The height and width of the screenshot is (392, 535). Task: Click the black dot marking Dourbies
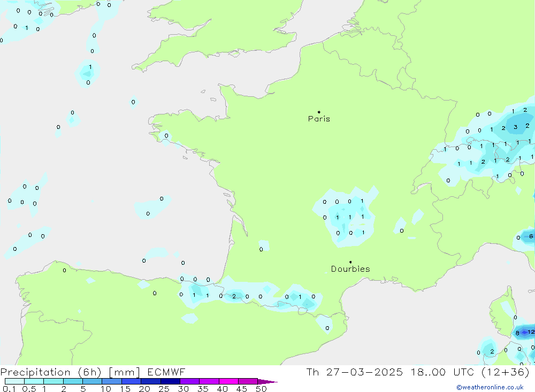pos(350,262)
